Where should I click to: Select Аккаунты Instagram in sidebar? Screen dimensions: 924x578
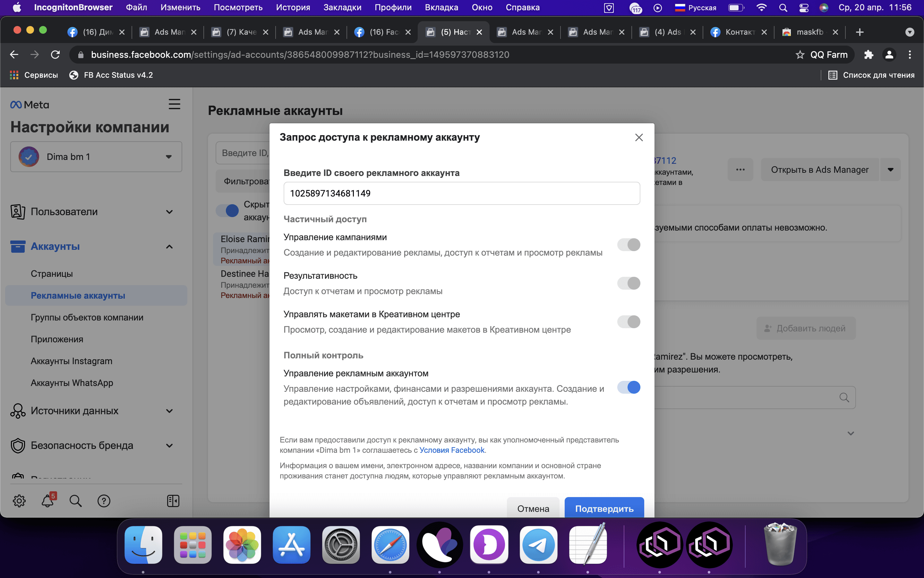(x=72, y=361)
